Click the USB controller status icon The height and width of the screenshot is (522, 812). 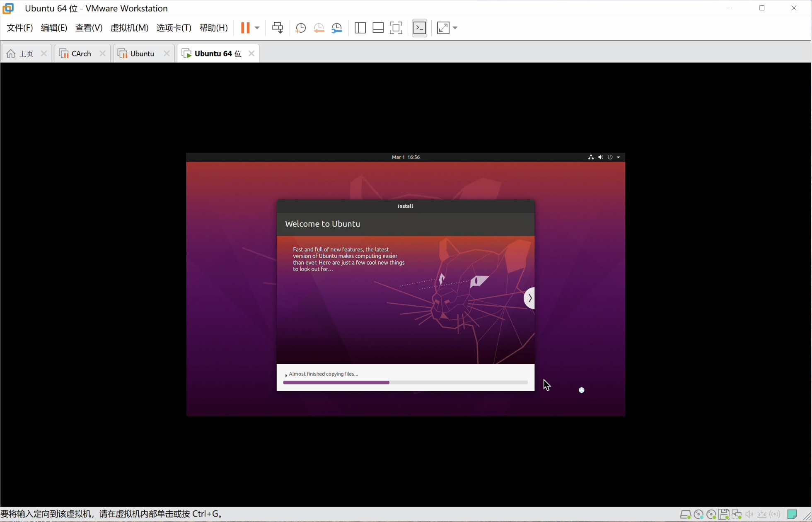762,515
